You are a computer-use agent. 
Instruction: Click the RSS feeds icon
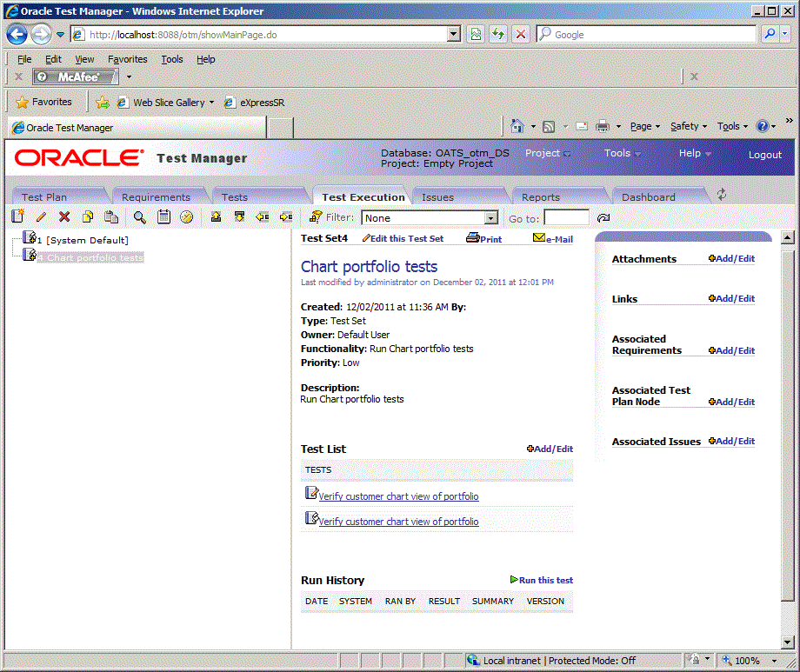[549, 127]
